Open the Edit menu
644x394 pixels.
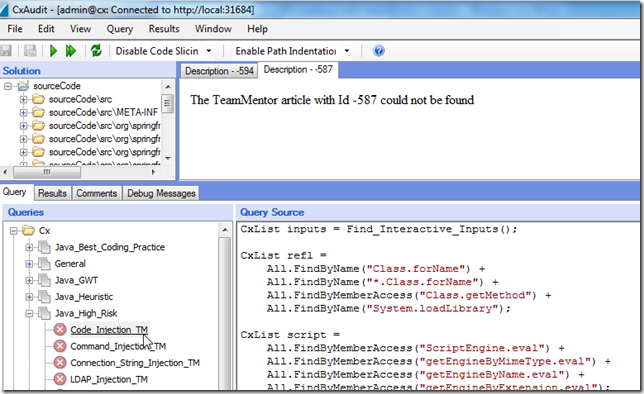pyautogui.click(x=46, y=29)
